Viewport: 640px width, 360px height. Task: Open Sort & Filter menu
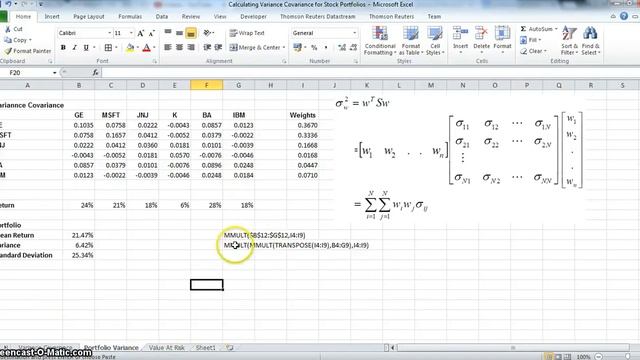[569, 41]
